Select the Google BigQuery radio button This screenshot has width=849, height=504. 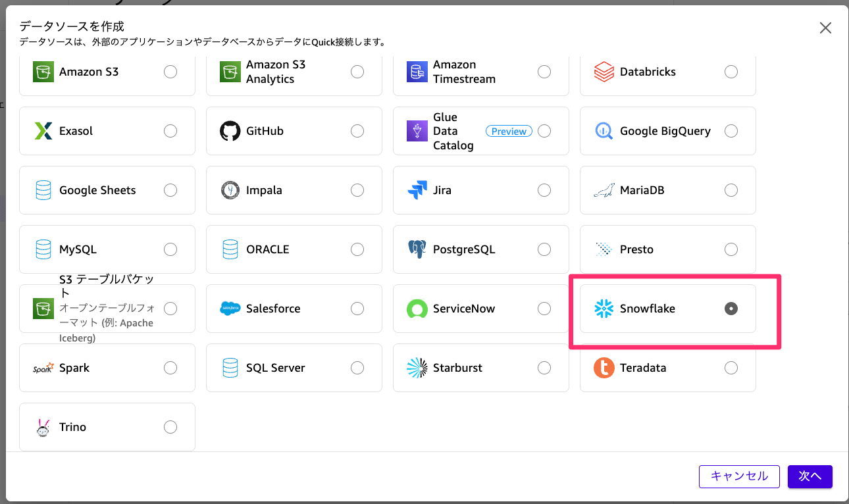click(x=731, y=131)
